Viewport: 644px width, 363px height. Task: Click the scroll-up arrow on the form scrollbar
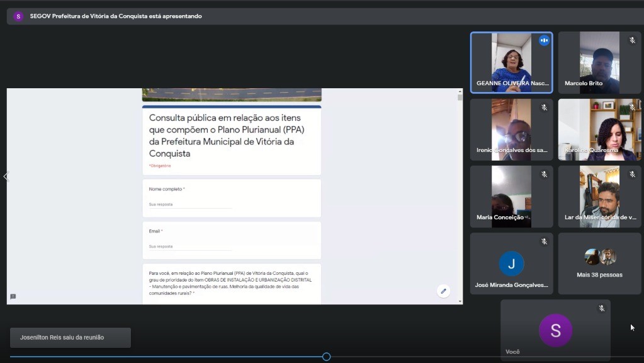pos(460,92)
